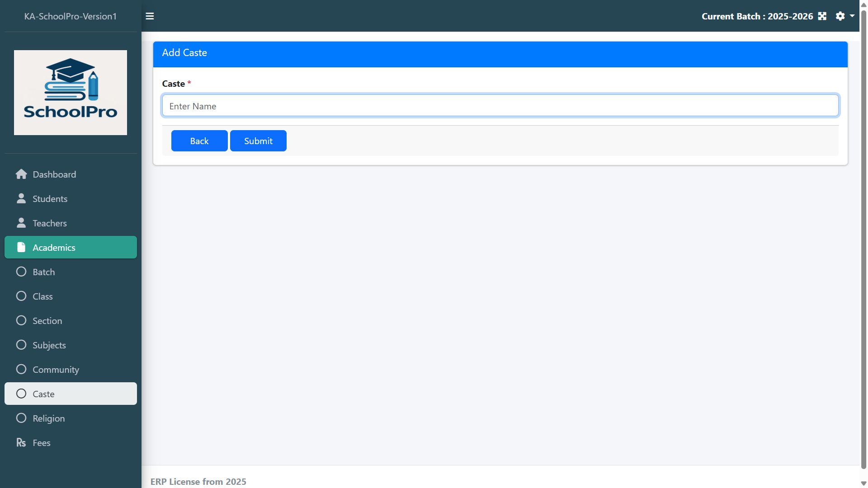
Task: Select the Section circle in sidebar
Action: pos(21,321)
